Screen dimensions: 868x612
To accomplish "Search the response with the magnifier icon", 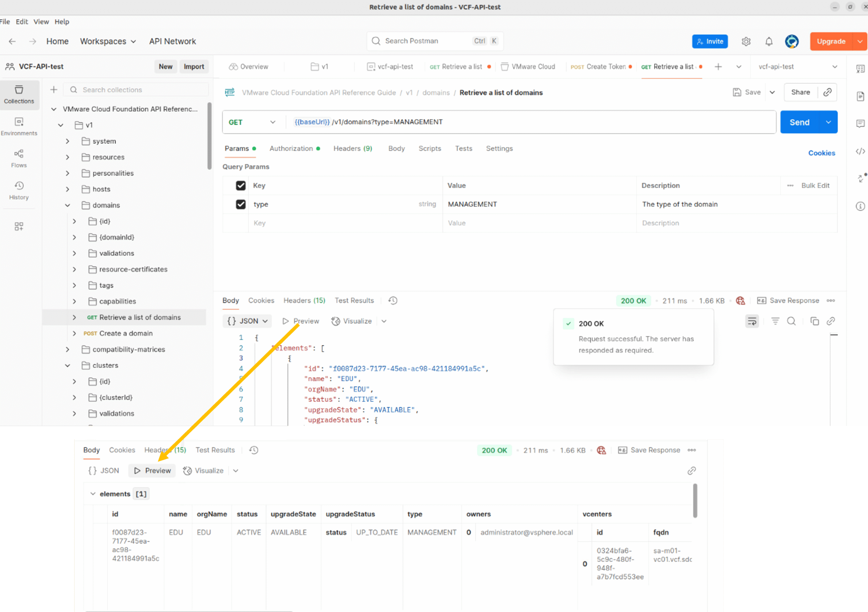I will [x=791, y=321].
